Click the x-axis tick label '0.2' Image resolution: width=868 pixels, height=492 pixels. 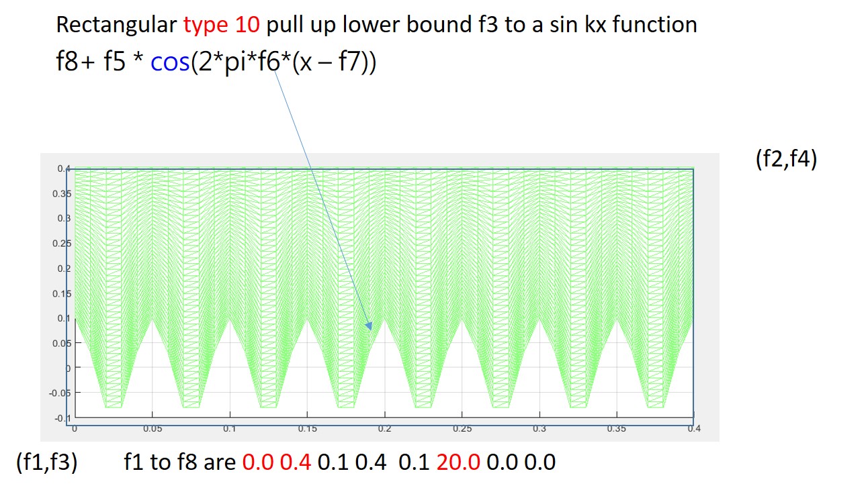(384, 428)
